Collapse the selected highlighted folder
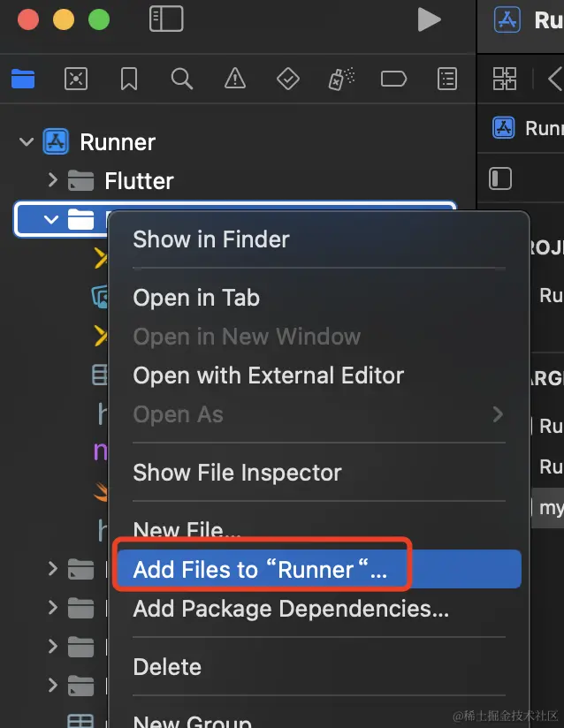The image size is (564, 728). coord(51,220)
